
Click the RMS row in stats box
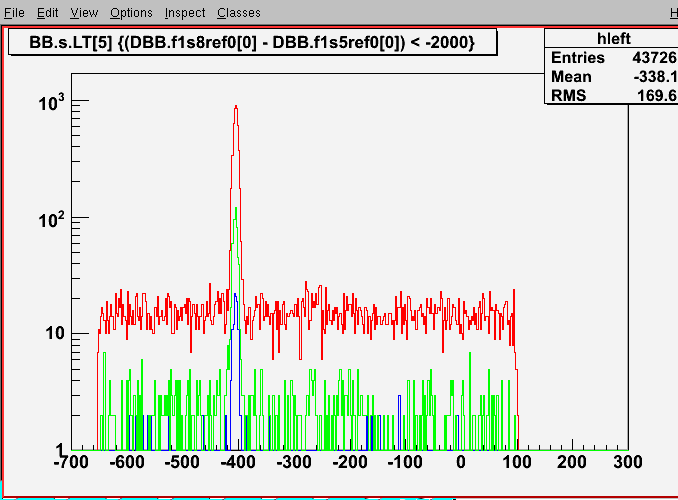pyautogui.click(x=612, y=95)
